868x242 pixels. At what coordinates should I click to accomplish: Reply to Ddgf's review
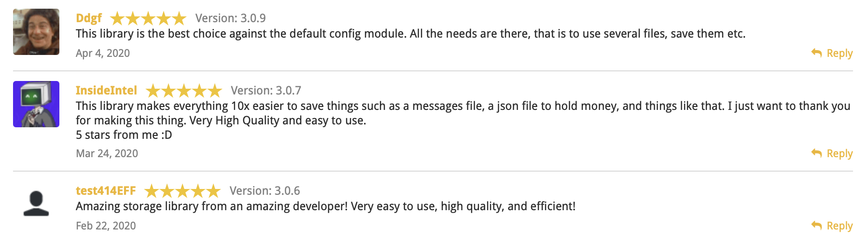[839, 53]
